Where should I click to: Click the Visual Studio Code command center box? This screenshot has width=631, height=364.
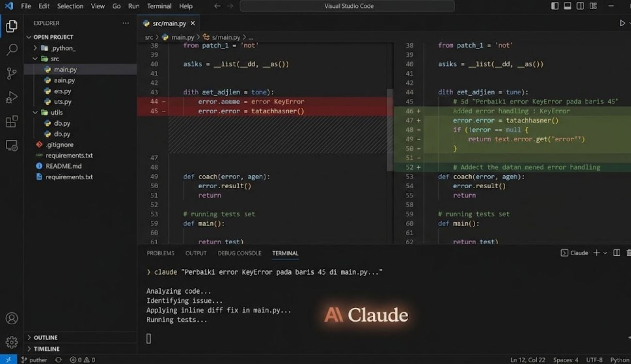click(x=347, y=6)
